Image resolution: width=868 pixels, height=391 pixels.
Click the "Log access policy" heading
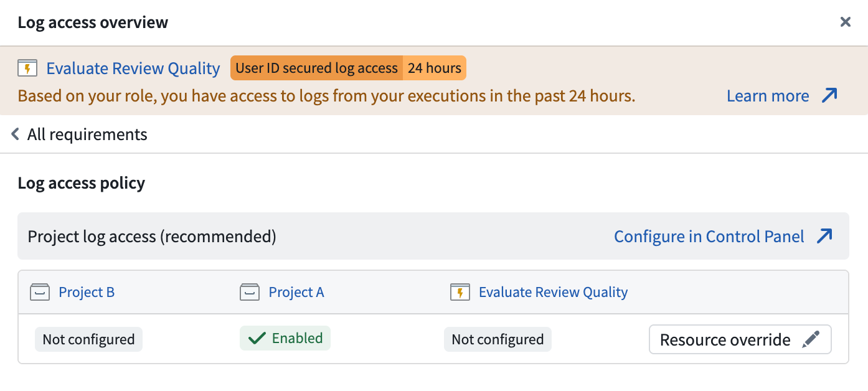82,183
